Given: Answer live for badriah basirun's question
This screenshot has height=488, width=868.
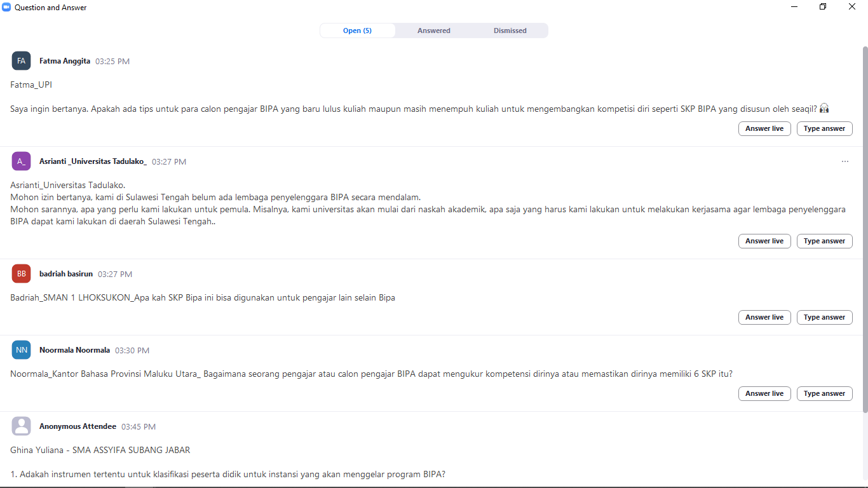Looking at the screenshot, I should click(x=764, y=317).
